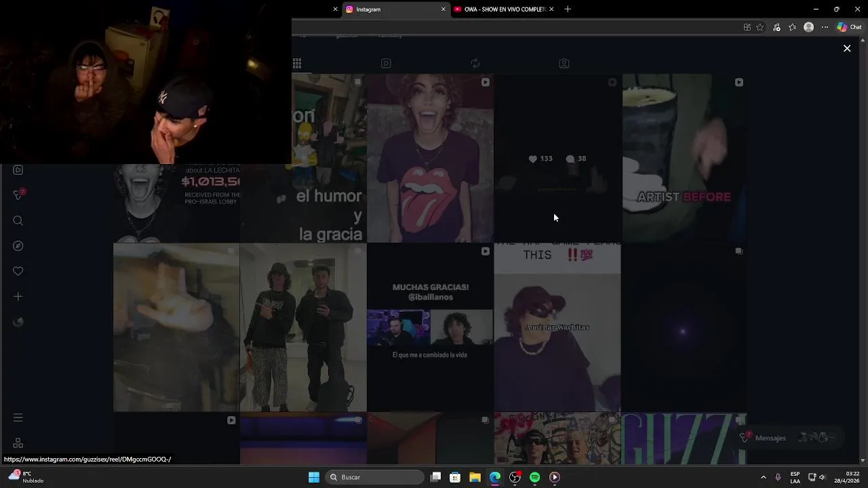Open Microsoft Store from taskbar

click(455, 477)
